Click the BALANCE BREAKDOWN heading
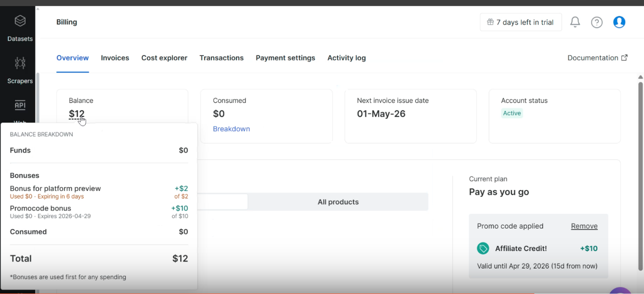The image size is (644, 294). pyautogui.click(x=42, y=134)
